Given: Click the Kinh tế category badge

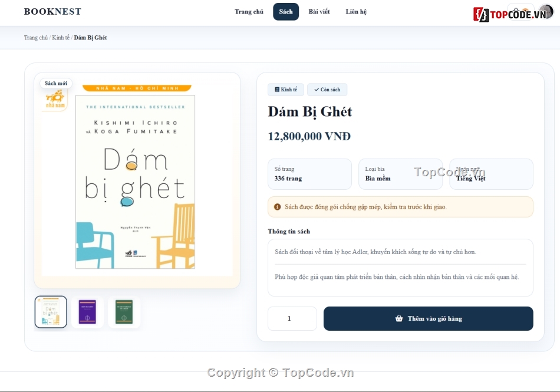Looking at the screenshot, I should click(286, 90).
